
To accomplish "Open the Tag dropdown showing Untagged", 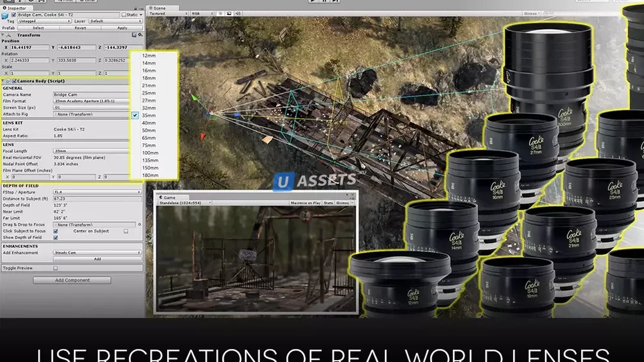I will pyautogui.click(x=44, y=21).
